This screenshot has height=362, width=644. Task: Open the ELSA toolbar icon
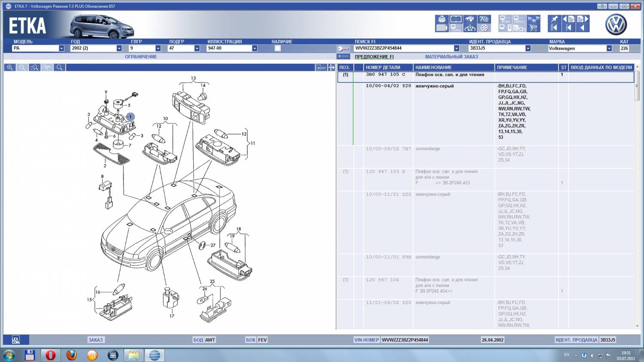coord(505,19)
